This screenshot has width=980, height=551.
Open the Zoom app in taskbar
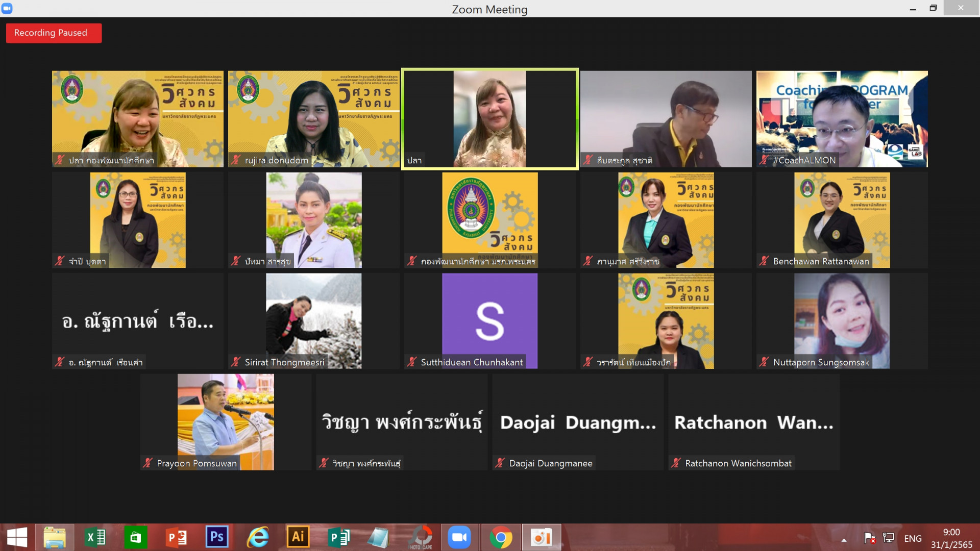[x=459, y=537]
